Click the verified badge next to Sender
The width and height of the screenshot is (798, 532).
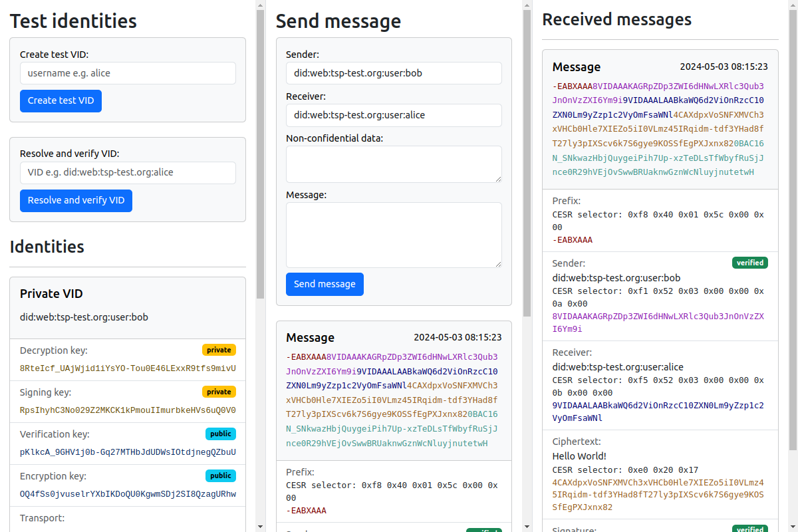749,263
